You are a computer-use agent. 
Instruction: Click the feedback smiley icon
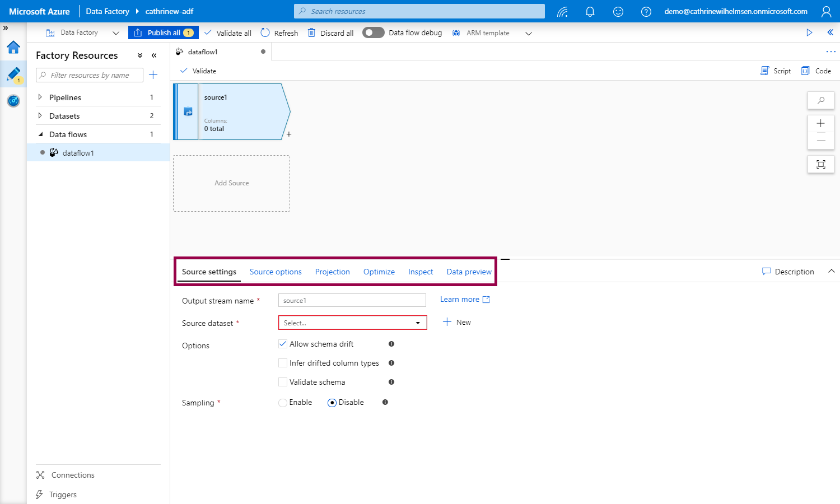click(x=618, y=11)
